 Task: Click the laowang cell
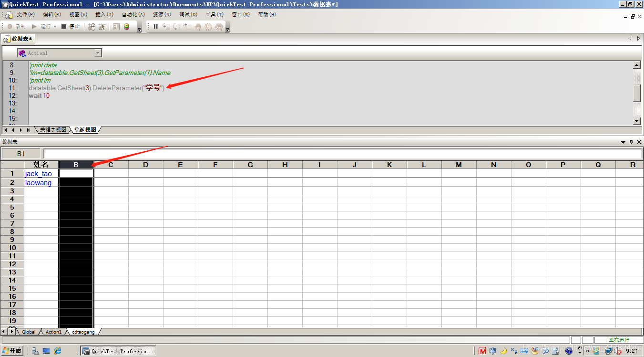tap(41, 183)
